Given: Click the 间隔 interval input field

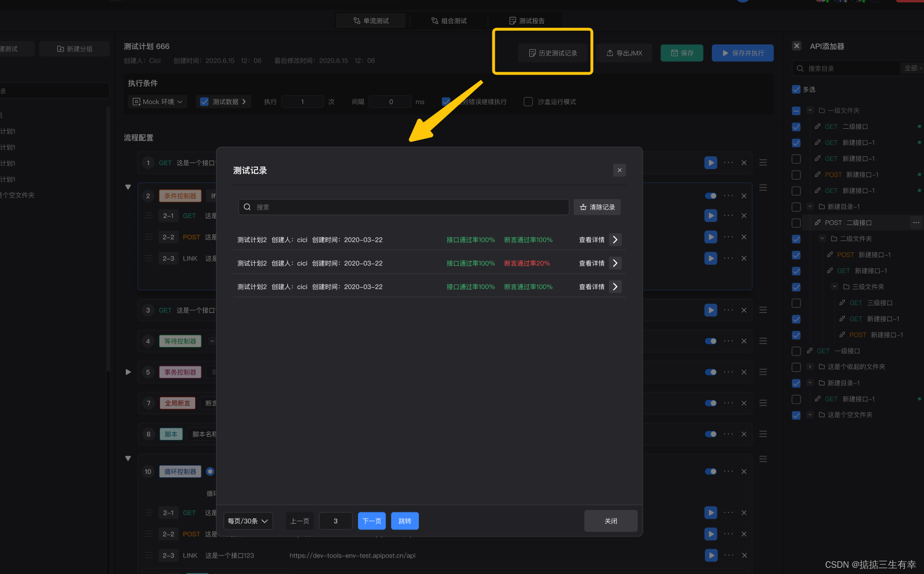Looking at the screenshot, I should [x=390, y=102].
